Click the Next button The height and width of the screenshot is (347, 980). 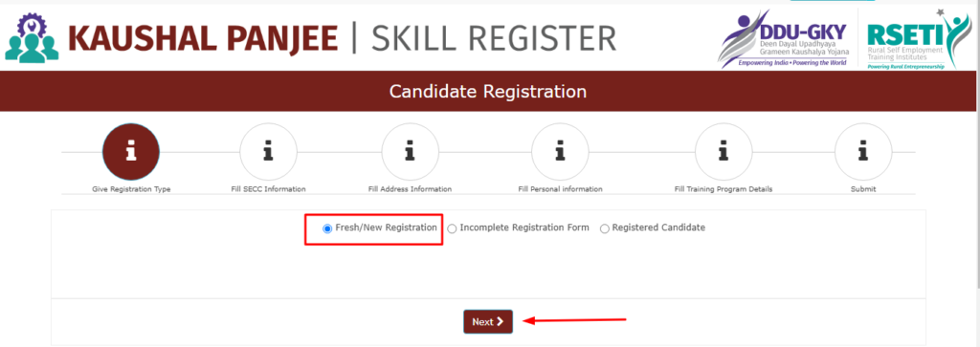pyautogui.click(x=488, y=321)
